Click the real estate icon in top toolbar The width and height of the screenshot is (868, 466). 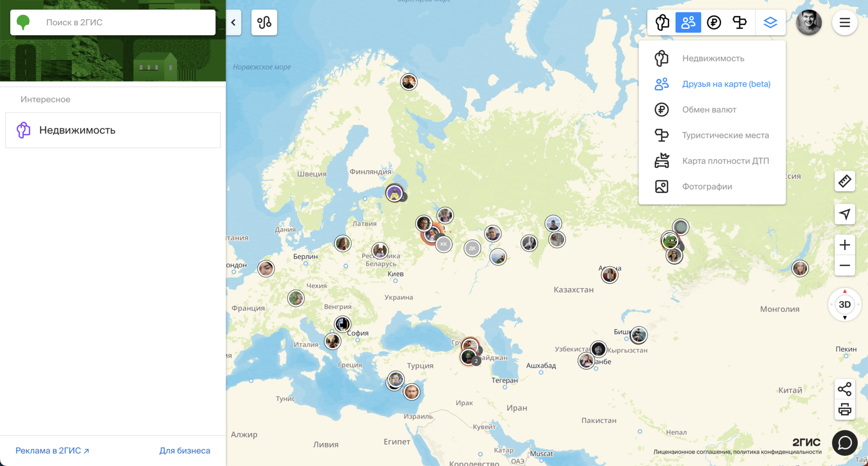[662, 22]
